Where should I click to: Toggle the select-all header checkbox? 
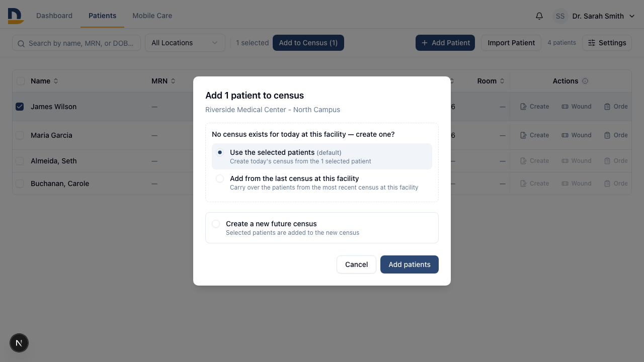pos(21,81)
